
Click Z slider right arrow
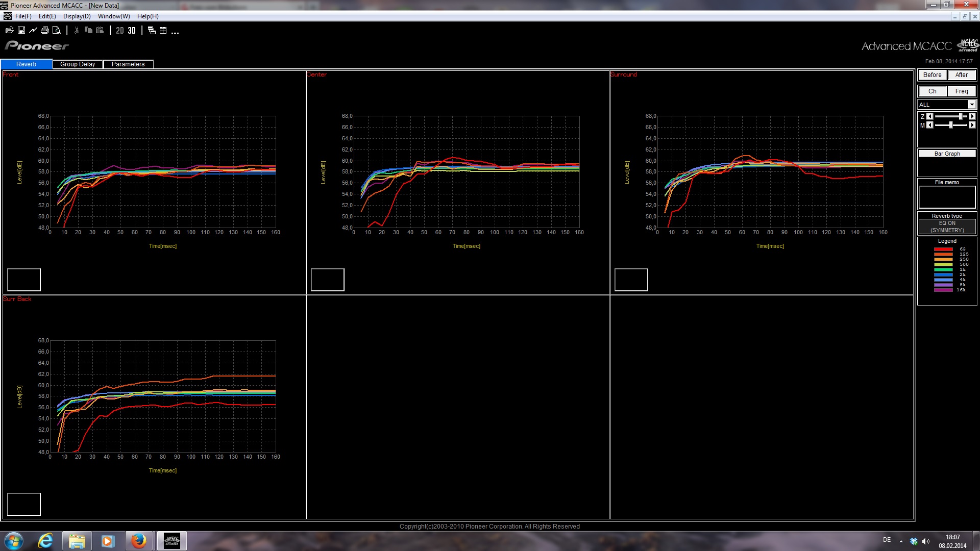[x=972, y=116]
